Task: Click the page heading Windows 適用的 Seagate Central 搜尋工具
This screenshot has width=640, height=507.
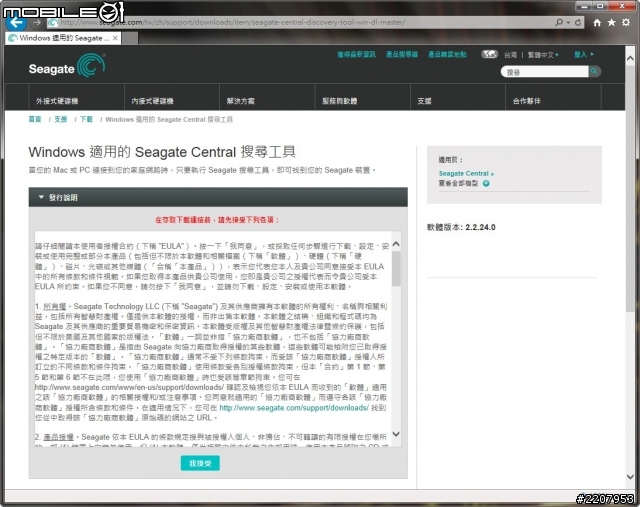Action: (162, 152)
